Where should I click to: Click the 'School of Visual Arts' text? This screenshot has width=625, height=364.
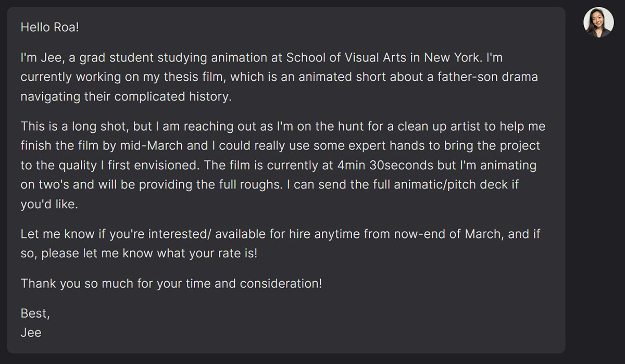(x=345, y=57)
